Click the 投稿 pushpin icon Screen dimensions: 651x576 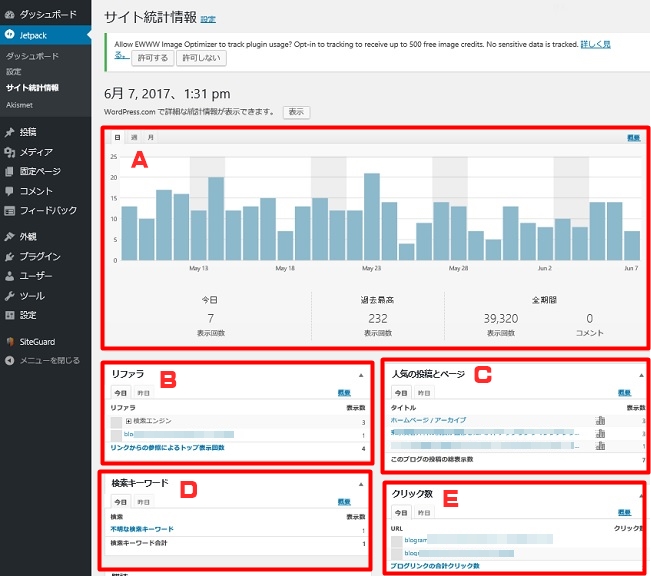(x=10, y=132)
